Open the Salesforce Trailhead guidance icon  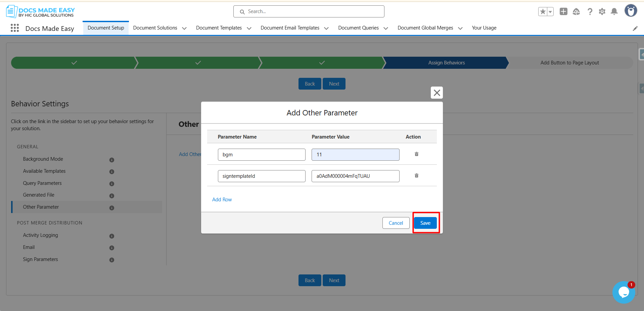(576, 12)
